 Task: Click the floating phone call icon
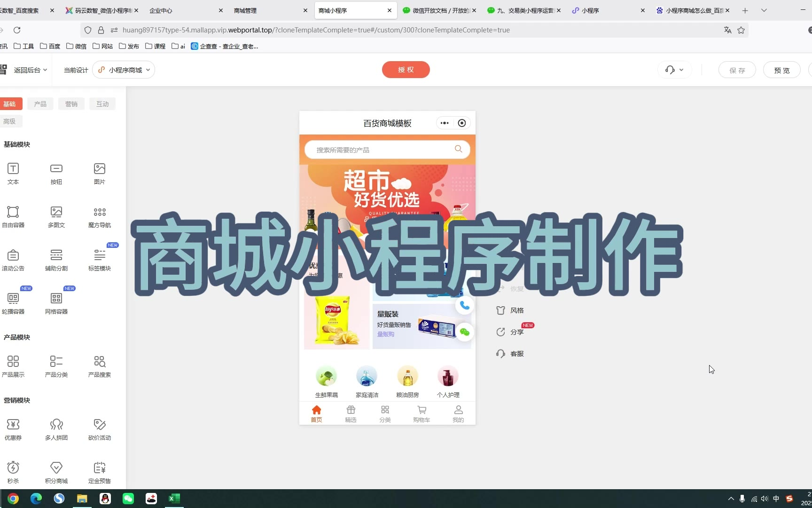click(464, 306)
